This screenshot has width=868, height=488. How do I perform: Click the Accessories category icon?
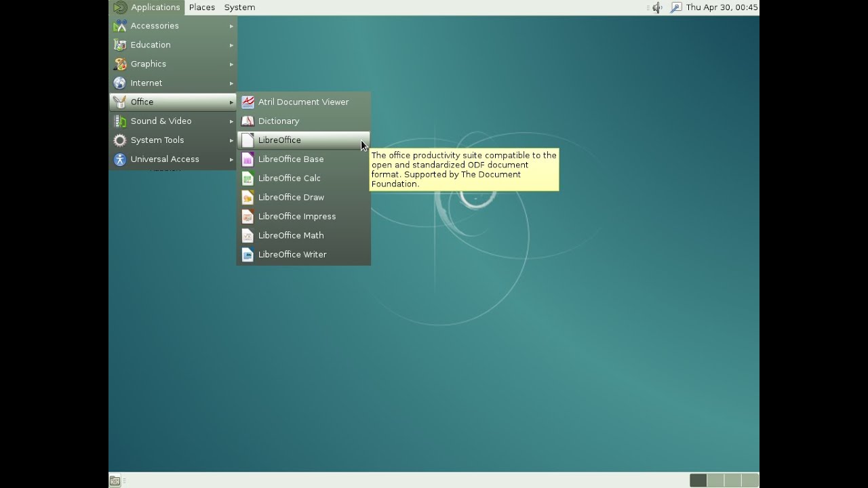point(120,26)
